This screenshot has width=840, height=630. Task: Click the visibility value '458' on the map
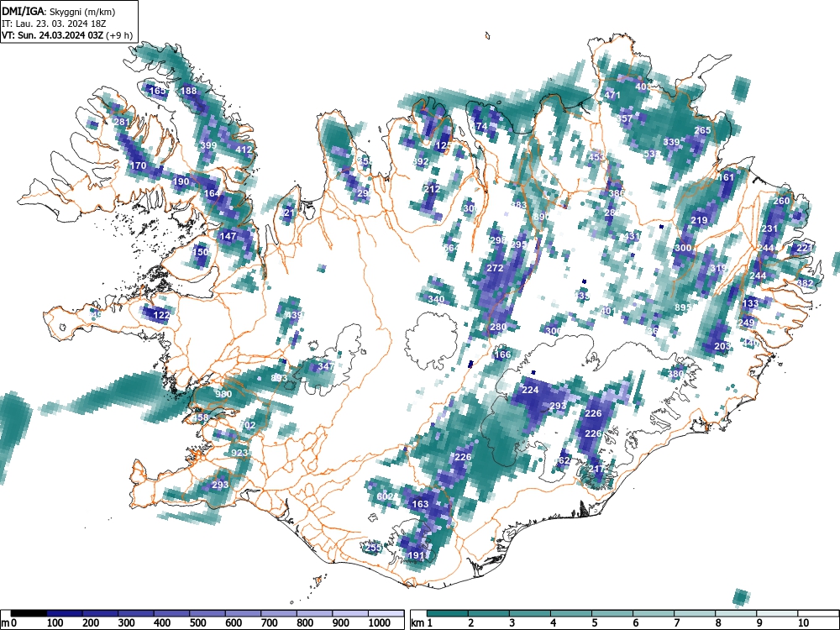click(x=200, y=417)
